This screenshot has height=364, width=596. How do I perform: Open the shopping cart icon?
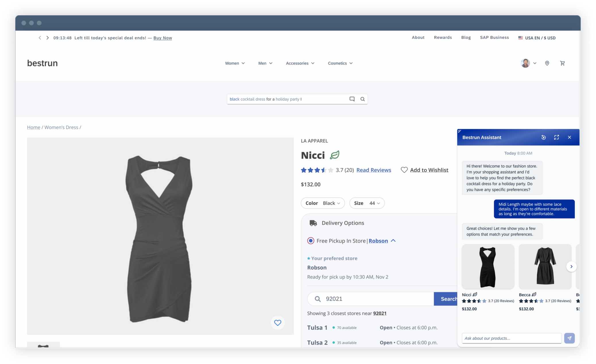[562, 63]
